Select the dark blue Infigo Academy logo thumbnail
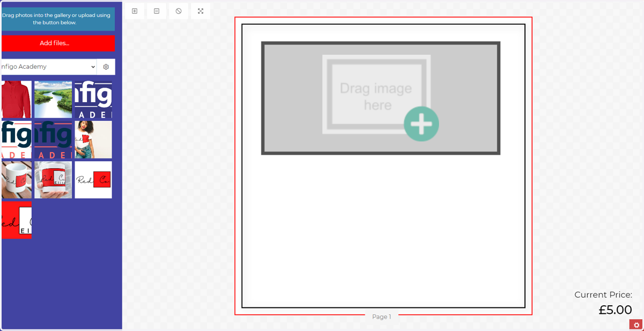Screen dimensions: 644x331 (x=93, y=99)
